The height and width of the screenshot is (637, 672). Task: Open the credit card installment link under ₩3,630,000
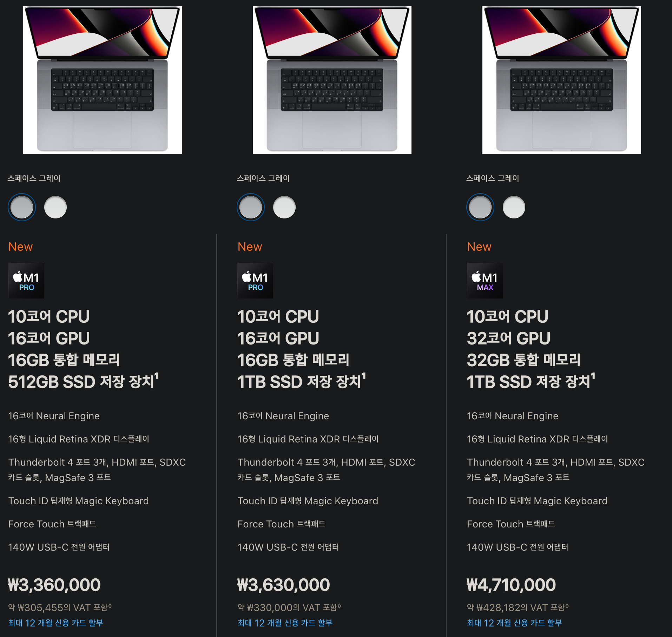pyautogui.click(x=285, y=623)
